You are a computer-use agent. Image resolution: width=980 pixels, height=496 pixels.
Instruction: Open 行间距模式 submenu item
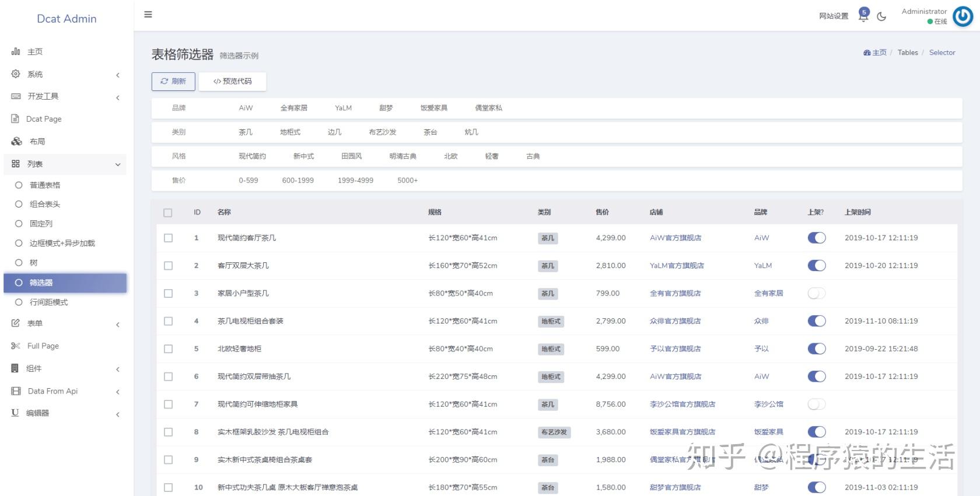pyautogui.click(x=65, y=302)
